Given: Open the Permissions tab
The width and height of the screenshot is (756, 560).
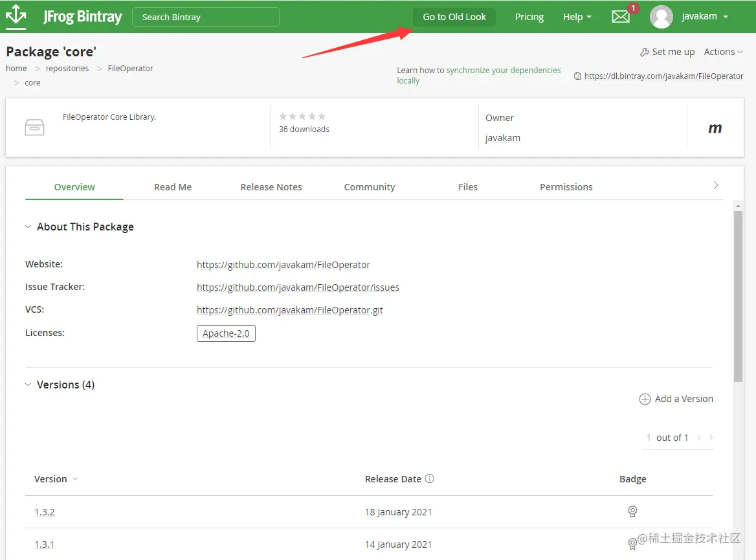Looking at the screenshot, I should tap(566, 186).
